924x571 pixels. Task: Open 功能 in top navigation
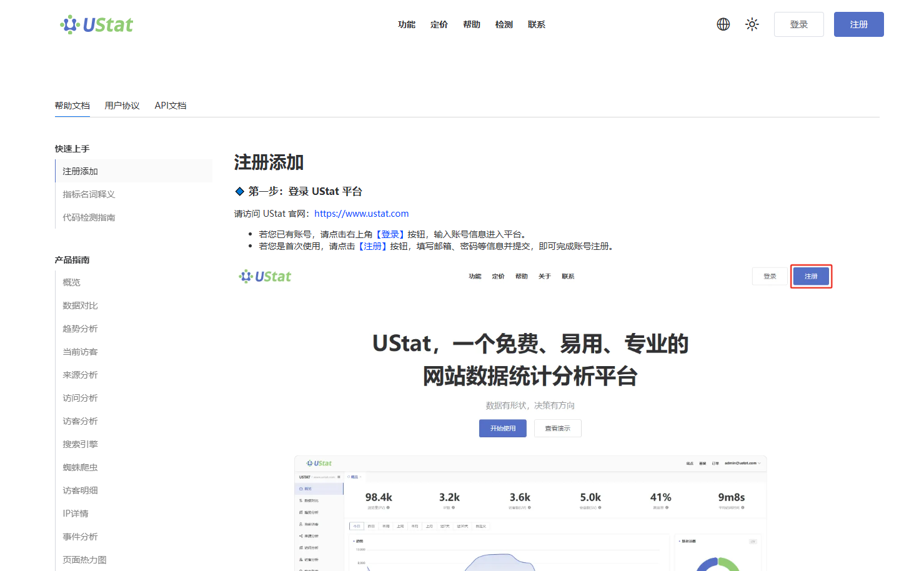407,24
